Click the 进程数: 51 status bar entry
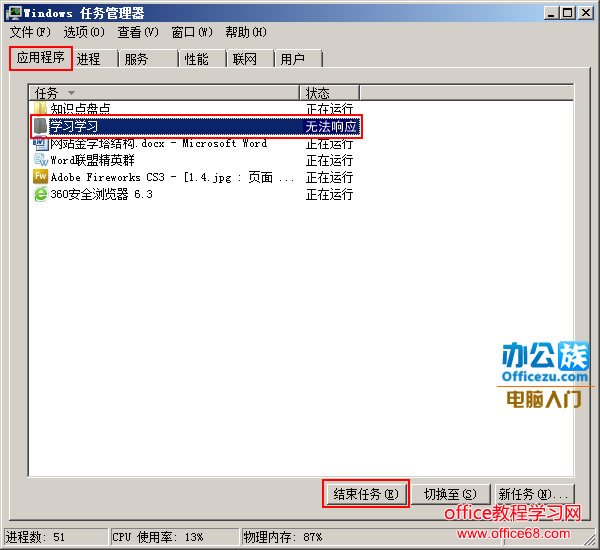The width and height of the screenshot is (600, 550). tap(56, 537)
